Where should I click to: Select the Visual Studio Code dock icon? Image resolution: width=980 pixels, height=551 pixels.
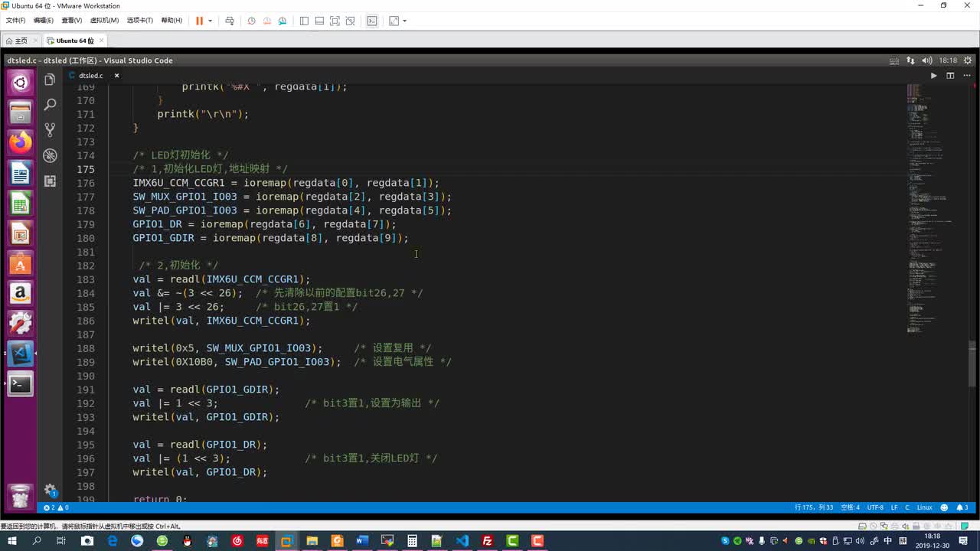coord(20,354)
